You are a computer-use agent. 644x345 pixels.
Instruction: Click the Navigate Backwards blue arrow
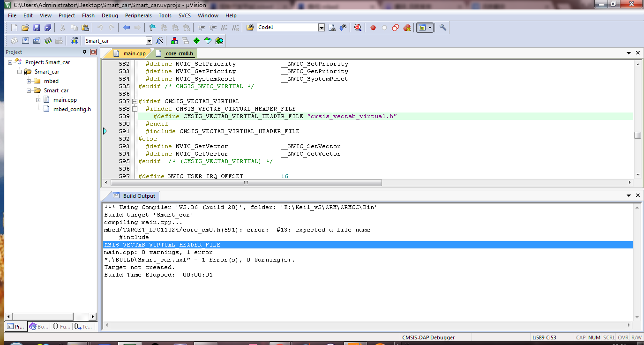127,28
